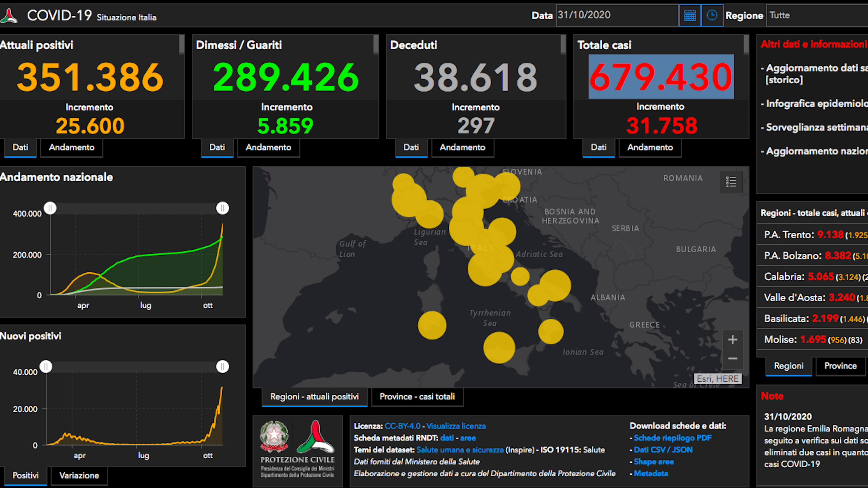This screenshot has height=488, width=868.
Task: Switch the regions list to Province tab
Action: (840, 366)
